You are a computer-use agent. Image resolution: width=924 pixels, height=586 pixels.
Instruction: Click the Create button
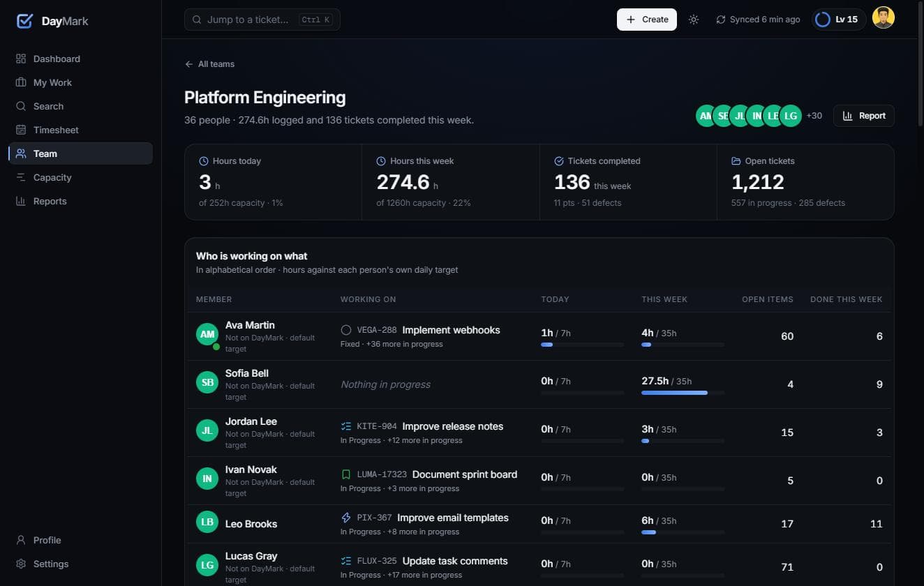(x=647, y=20)
